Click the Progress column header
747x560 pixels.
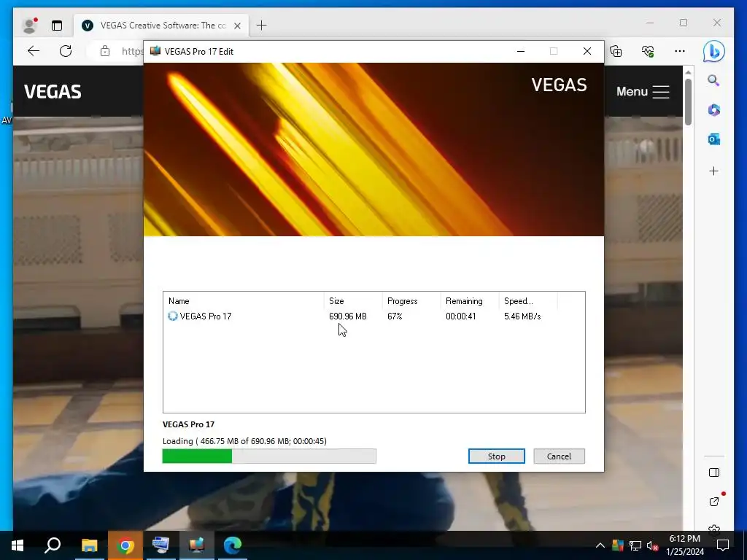(x=411, y=301)
